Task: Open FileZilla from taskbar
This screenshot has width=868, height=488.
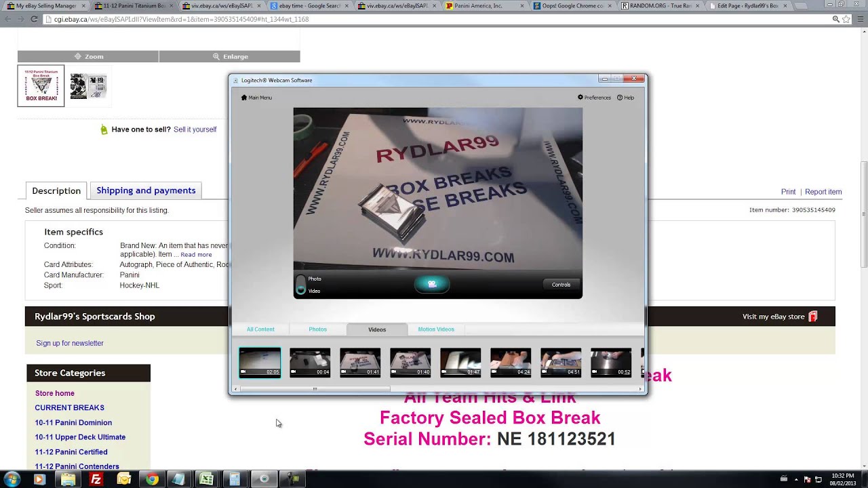Action: [96, 479]
